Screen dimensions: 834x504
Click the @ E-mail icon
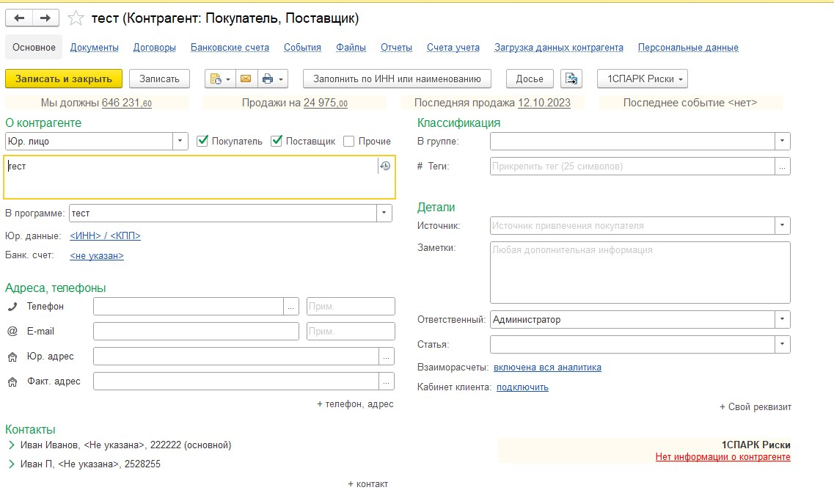pos(12,332)
